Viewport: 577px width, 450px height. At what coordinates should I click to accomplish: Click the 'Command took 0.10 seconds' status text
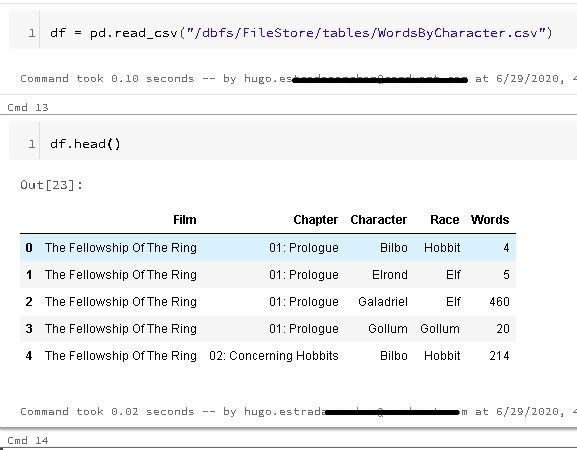click(107, 79)
